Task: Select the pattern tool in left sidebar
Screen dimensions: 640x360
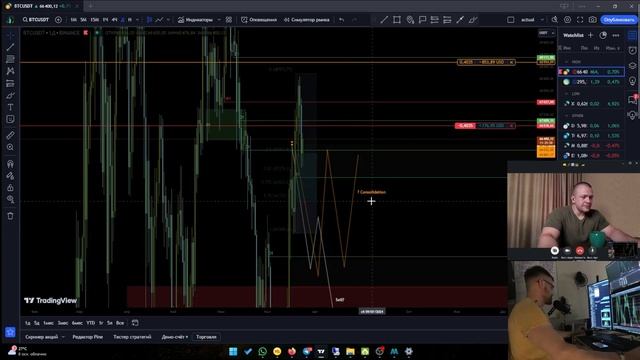Action: (x=10, y=71)
